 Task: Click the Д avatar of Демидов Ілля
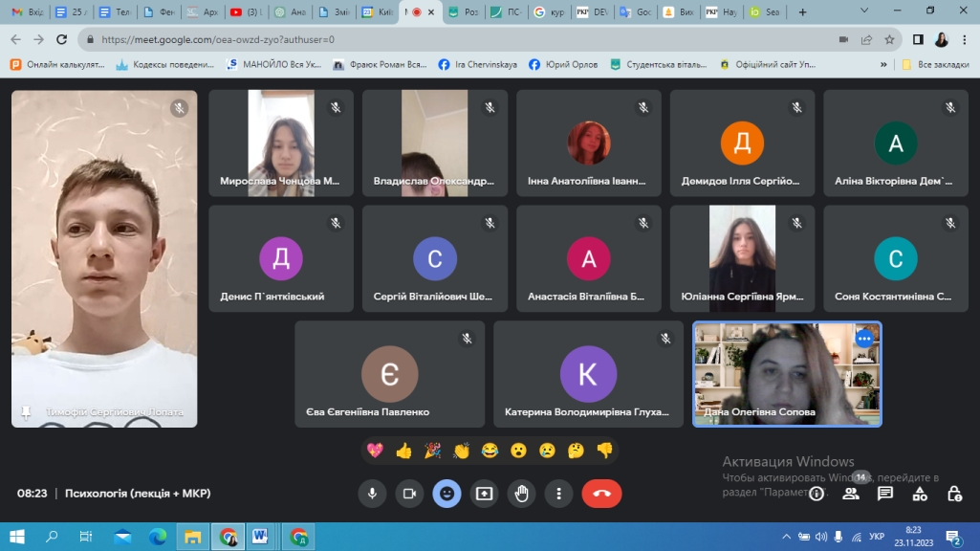click(742, 143)
